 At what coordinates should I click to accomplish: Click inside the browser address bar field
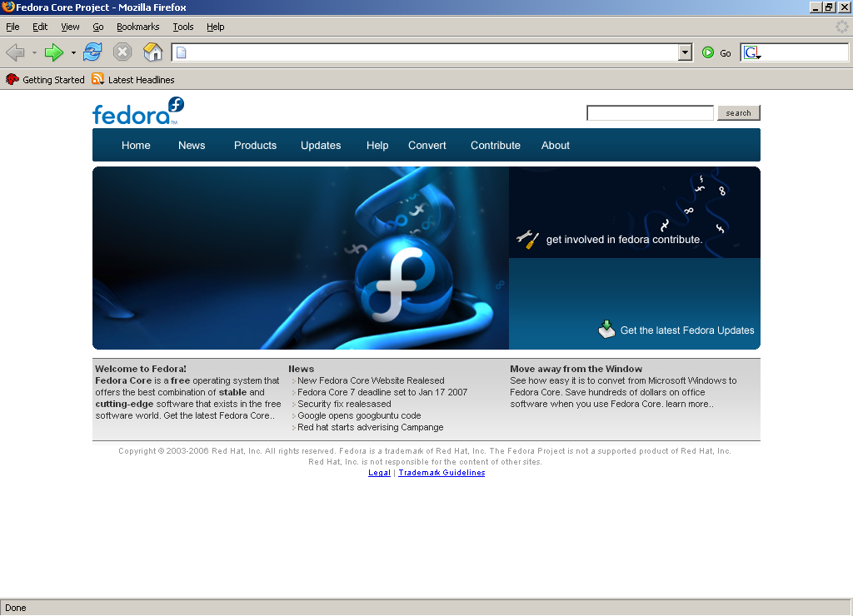pyautogui.click(x=432, y=52)
